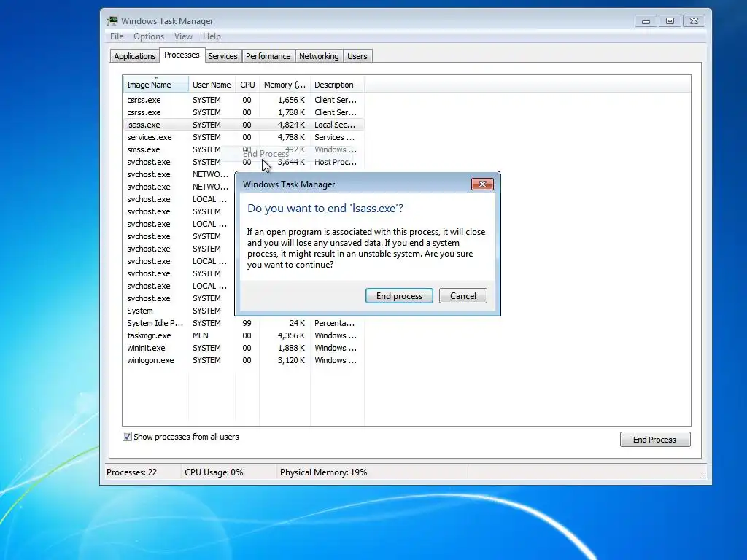Click the window resize grip corner

point(703,475)
